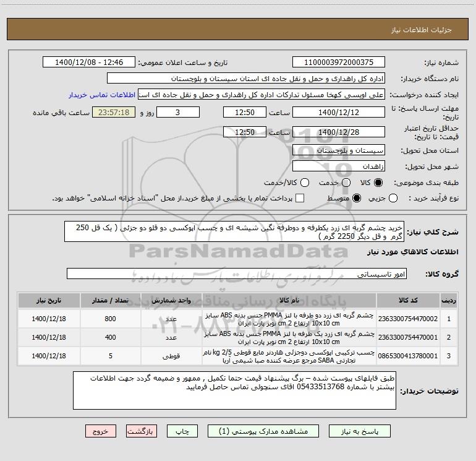Click quantity value 5
The image size is (476, 461).
pyautogui.click(x=111, y=356)
